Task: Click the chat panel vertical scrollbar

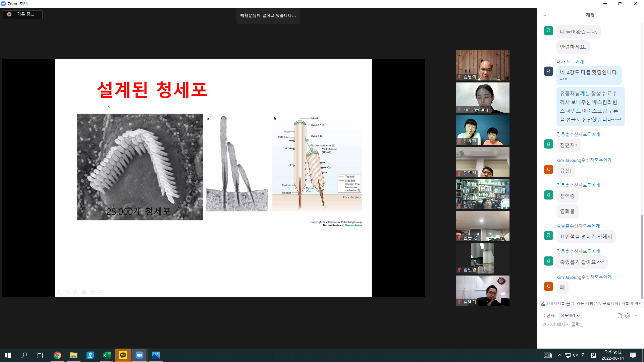Action: [x=642, y=256]
